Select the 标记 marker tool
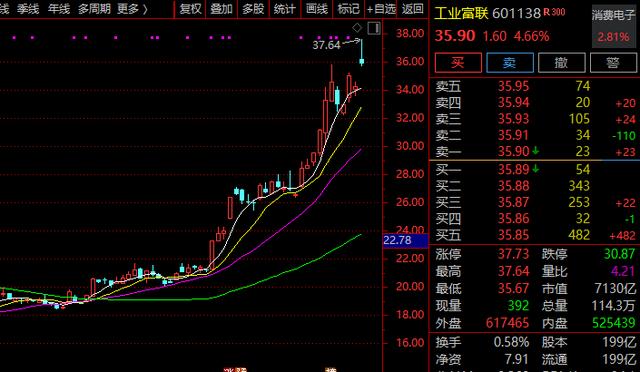The height and width of the screenshot is (372, 640). point(348,9)
